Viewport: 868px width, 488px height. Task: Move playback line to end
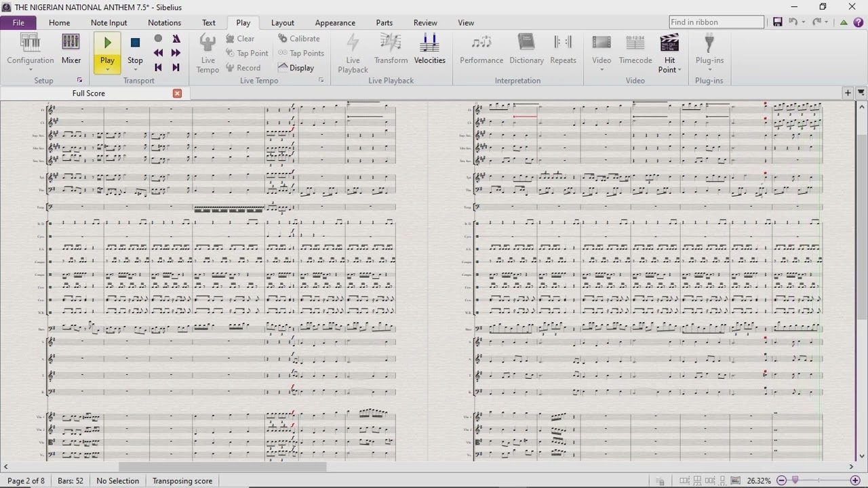tap(176, 67)
